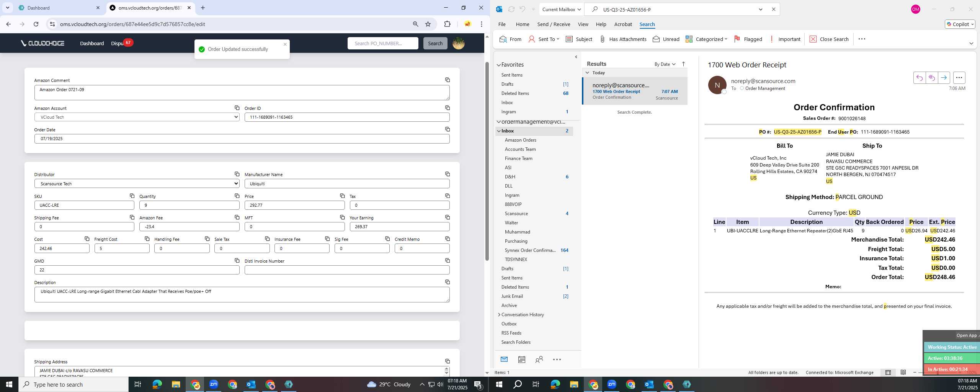Dismiss the Order Updated successfully toast
The width and height of the screenshot is (980, 392).
285,44
